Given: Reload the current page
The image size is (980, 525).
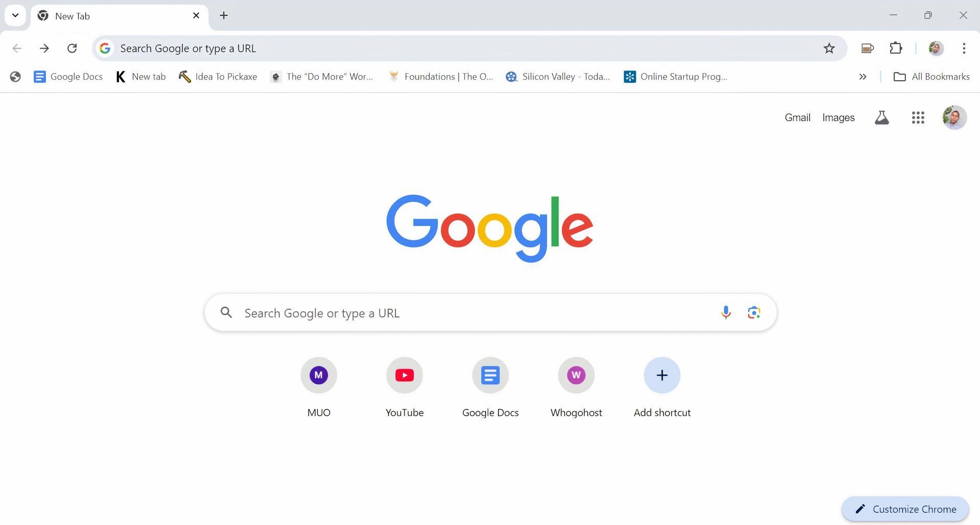Looking at the screenshot, I should click(72, 49).
